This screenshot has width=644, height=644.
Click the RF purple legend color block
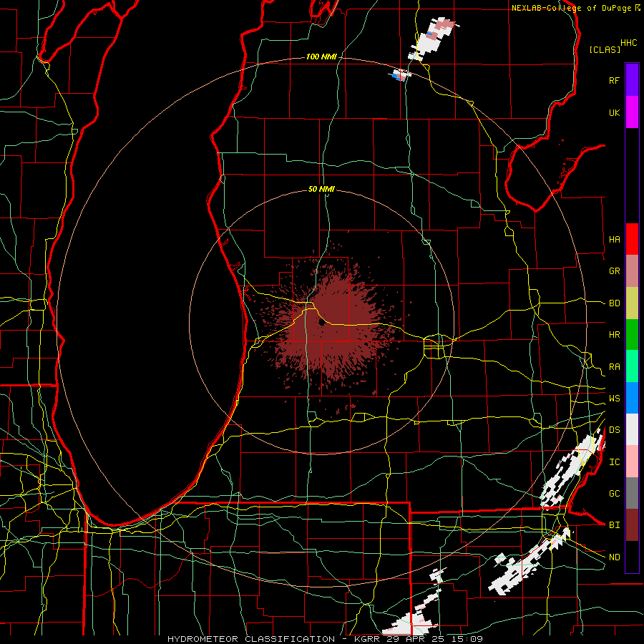tap(632, 79)
